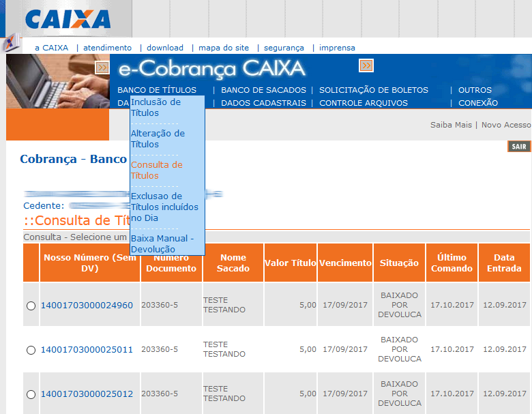Click Novo Acesso link
The height and width of the screenshot is (414, 532).
click(506, 125)
